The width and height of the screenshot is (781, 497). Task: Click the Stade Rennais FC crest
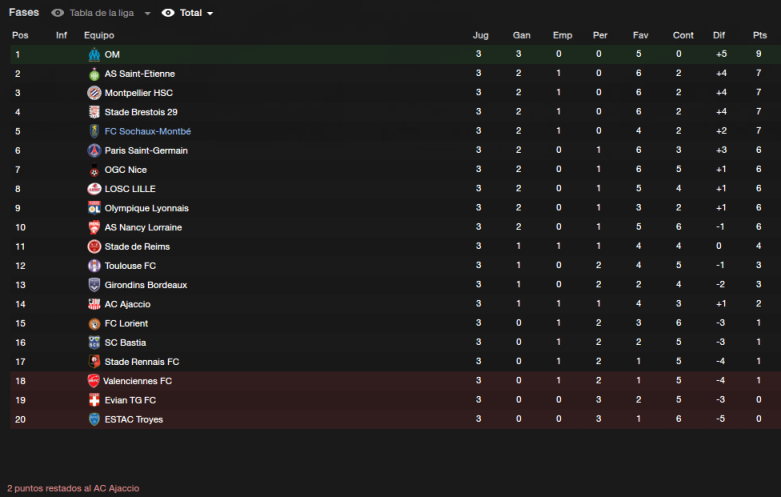click(94, 362)
